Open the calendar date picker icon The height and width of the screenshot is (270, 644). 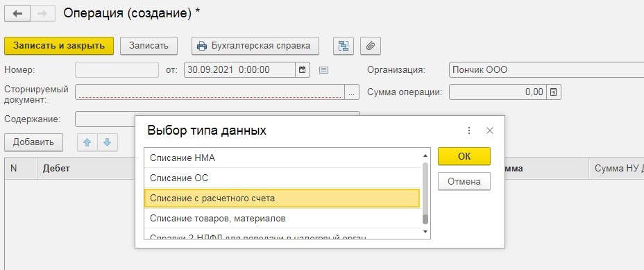click(303, 70)
